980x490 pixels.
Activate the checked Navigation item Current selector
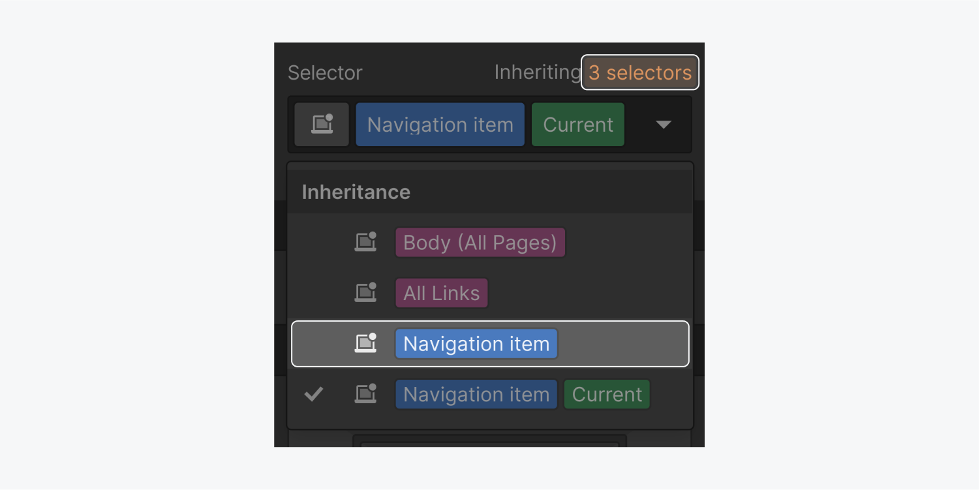point(476,393)
